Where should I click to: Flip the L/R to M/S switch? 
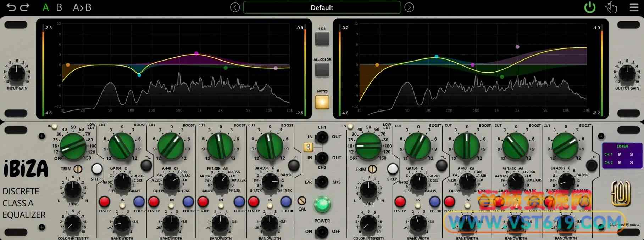tap(322, 182)
